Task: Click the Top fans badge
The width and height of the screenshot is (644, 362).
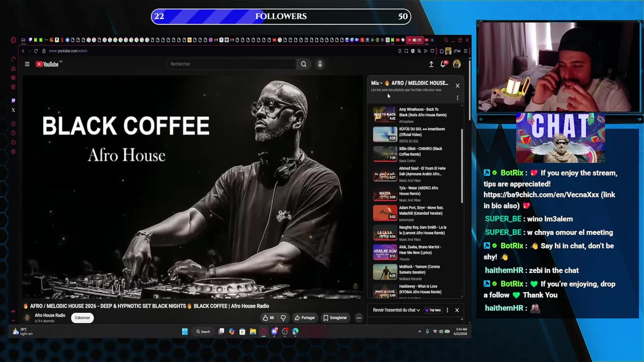Action: click(x=433, y=310)
